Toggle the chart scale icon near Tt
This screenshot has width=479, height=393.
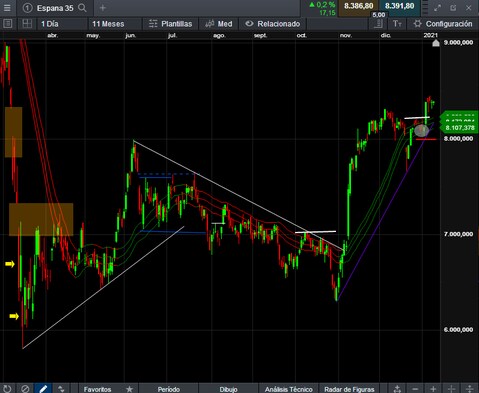pos(378,24)
